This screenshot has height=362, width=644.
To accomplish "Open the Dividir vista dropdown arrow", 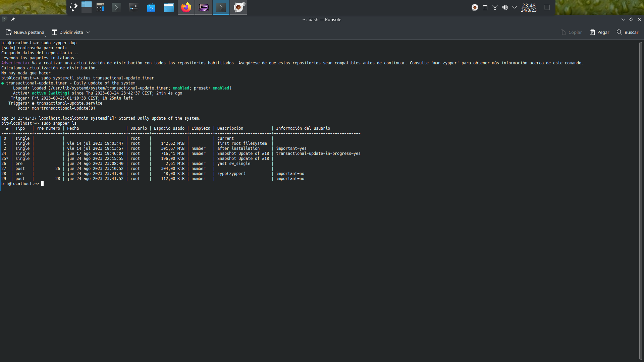I will [88, 33].
